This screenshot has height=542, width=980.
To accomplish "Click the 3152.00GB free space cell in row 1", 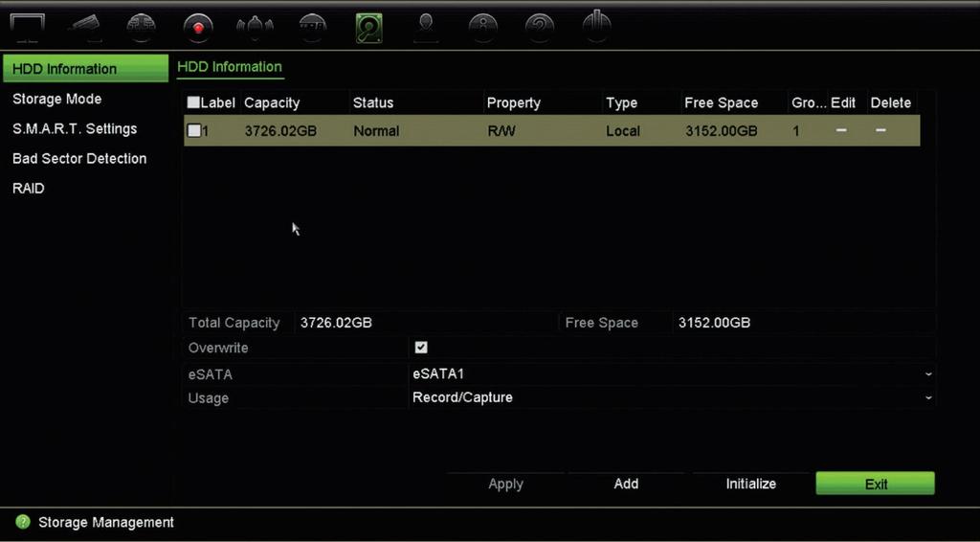I will (722, 131).
